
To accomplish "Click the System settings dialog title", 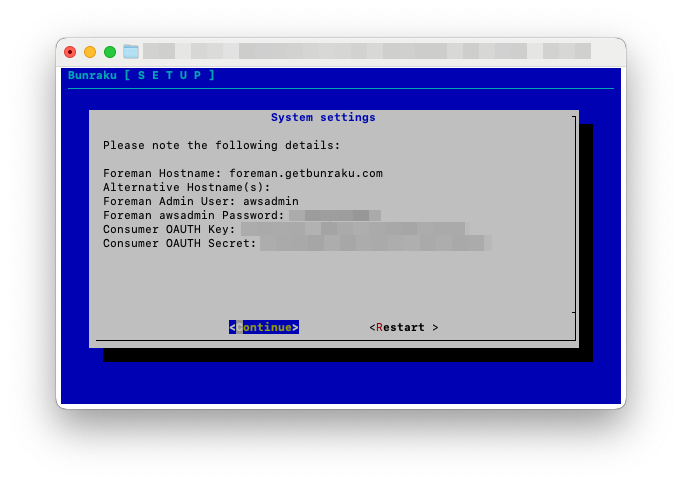I will (x=323, y=117).
